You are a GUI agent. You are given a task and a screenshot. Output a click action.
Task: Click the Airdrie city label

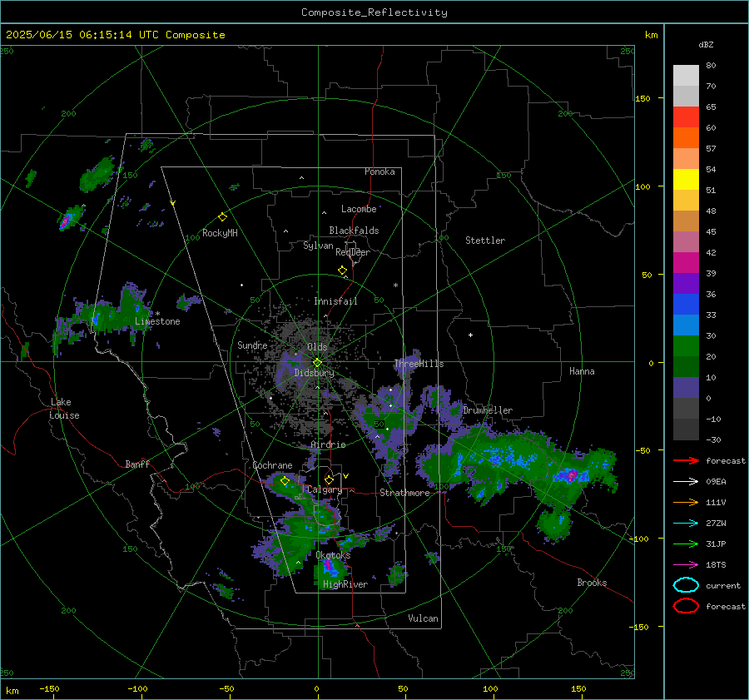pyautogui.click(x=328, y=444)
